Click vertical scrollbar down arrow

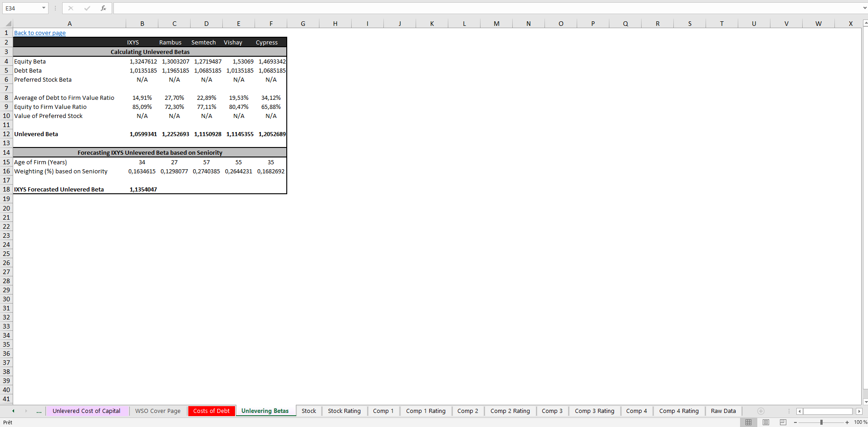click(865, 402)
